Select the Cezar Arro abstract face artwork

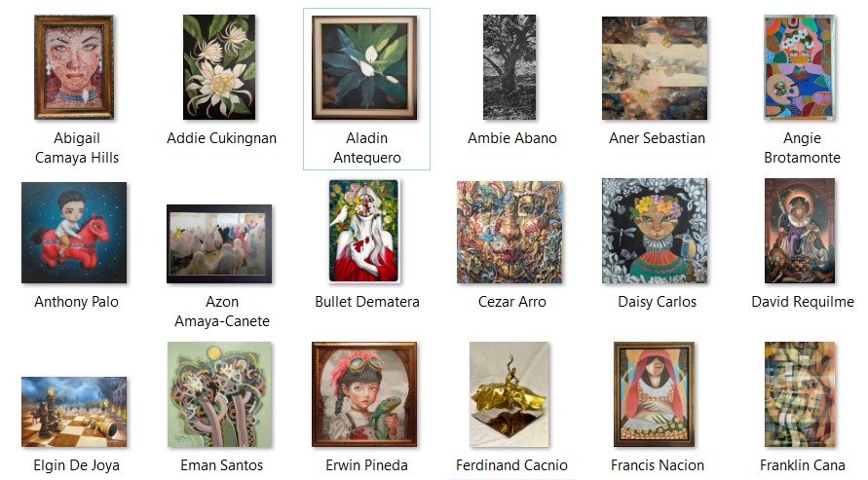click(509, 232)
